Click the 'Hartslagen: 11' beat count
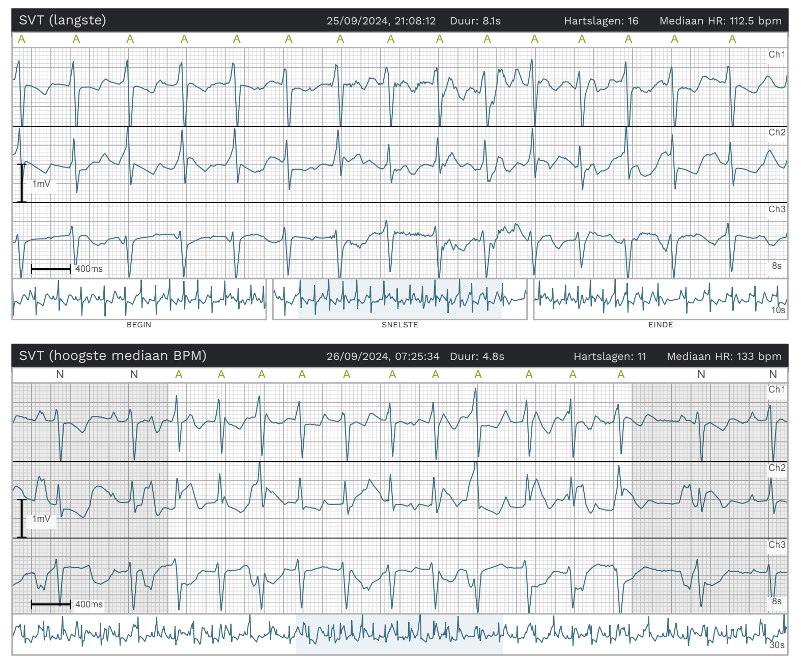Screen dimensions: 801x672 [x=610, y=356]
